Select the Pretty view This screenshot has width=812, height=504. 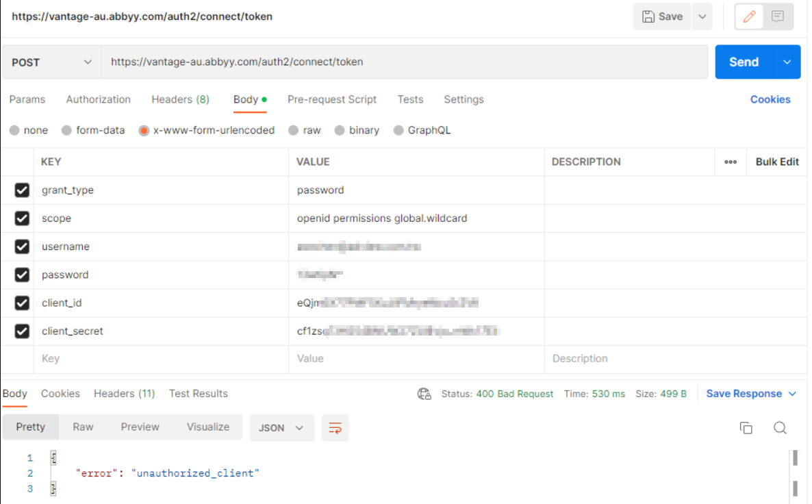[31, 427]
